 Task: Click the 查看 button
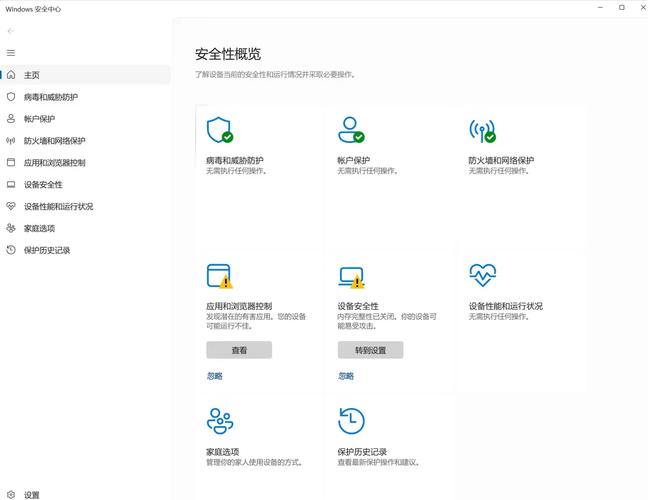pos(239,350)
